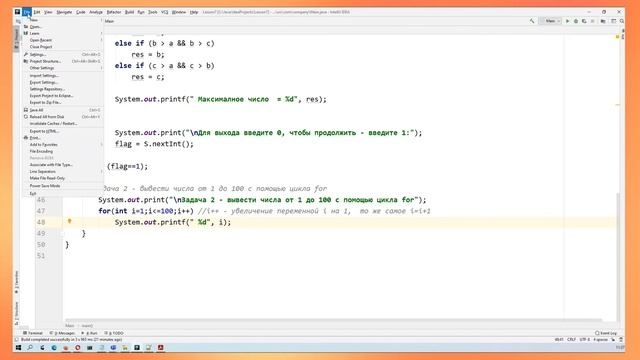Expand the Learn submenu
The width and height of the screenshot is (640, 360).
pyautogui.click(x=63, y=33)
